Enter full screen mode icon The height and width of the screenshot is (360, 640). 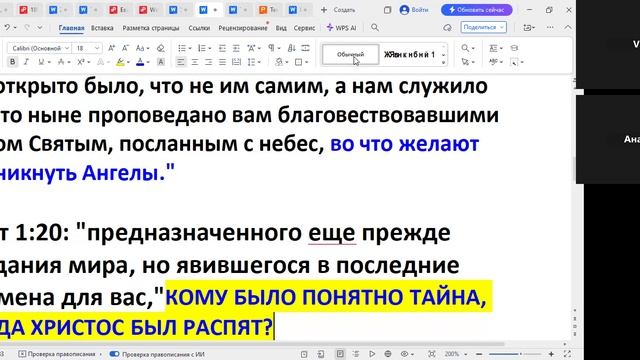(567, 354)
